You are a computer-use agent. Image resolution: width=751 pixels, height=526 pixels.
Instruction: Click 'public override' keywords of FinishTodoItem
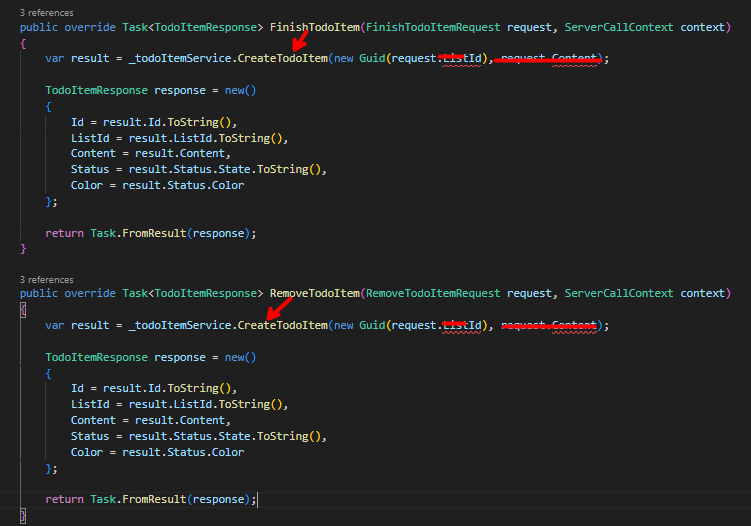68,27
